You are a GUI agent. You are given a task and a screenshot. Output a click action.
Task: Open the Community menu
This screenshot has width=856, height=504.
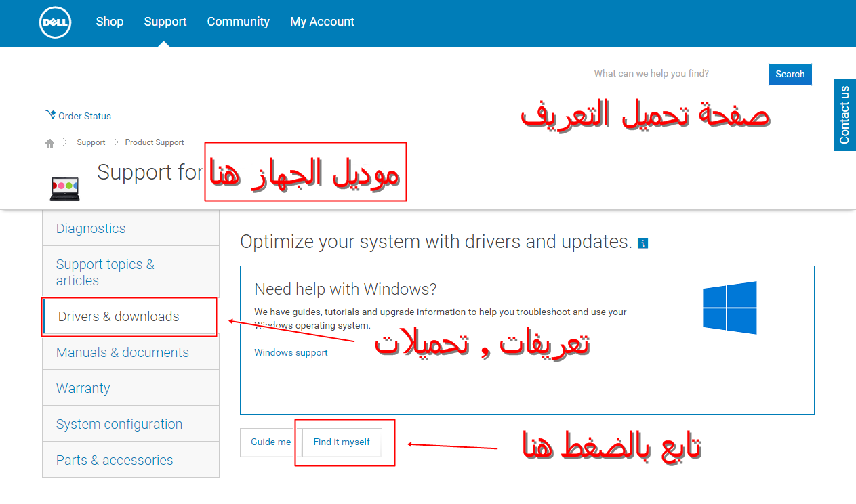(239, 22)
